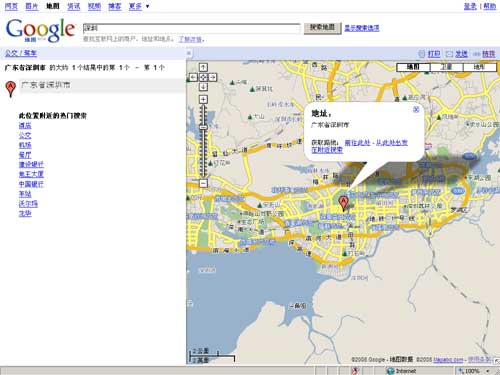
Task: Click the 公交 bus nearby link
Action: 25,135
